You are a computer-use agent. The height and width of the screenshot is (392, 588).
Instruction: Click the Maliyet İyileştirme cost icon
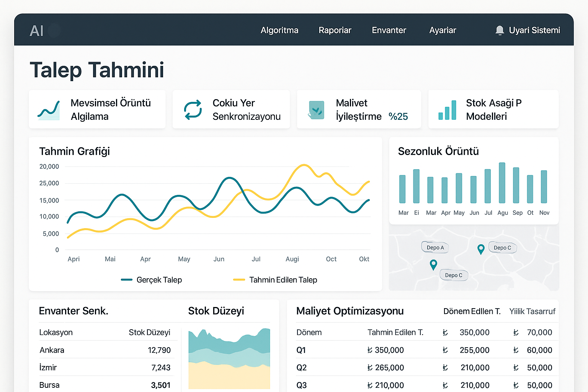click(x=316, y=109)
